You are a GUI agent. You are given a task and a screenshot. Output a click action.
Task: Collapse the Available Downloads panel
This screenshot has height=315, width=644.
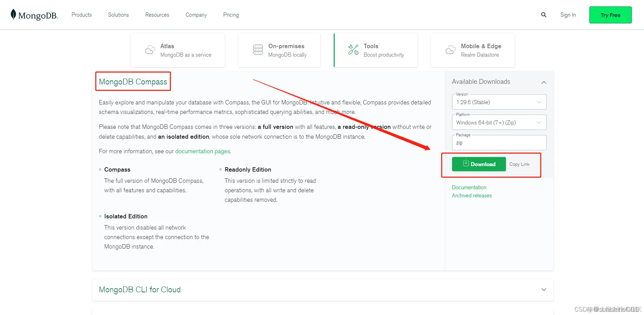pos(544,82)
